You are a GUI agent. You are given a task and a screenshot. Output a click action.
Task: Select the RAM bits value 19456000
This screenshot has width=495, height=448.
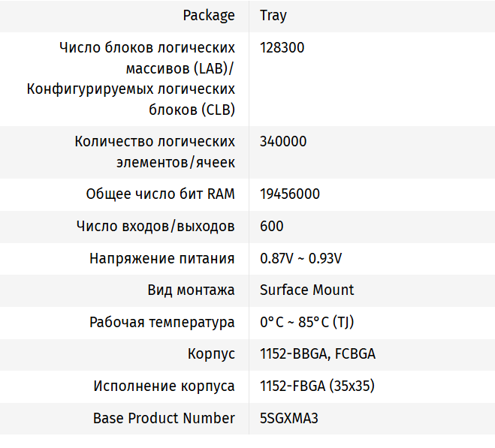tap(290, 194)
